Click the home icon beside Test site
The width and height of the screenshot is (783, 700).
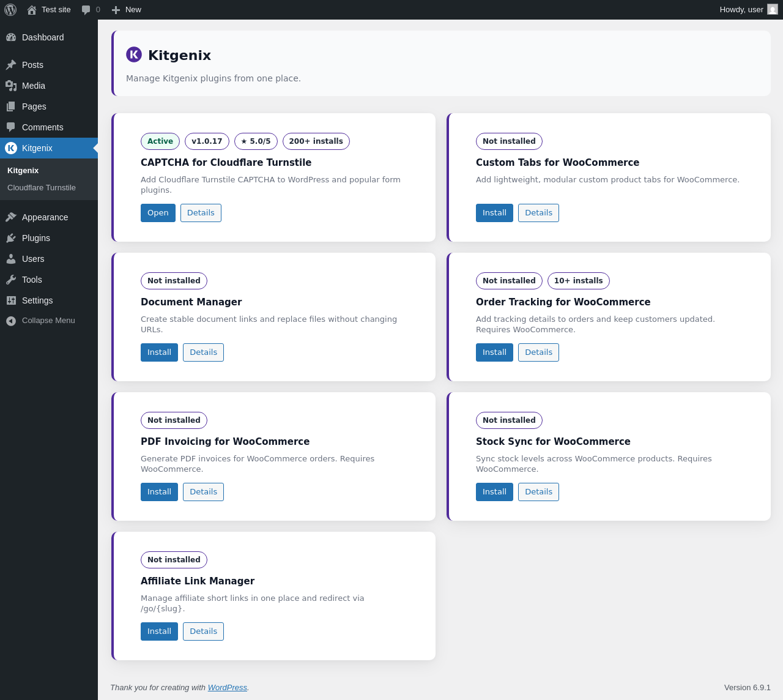click(x=32, y=10)
